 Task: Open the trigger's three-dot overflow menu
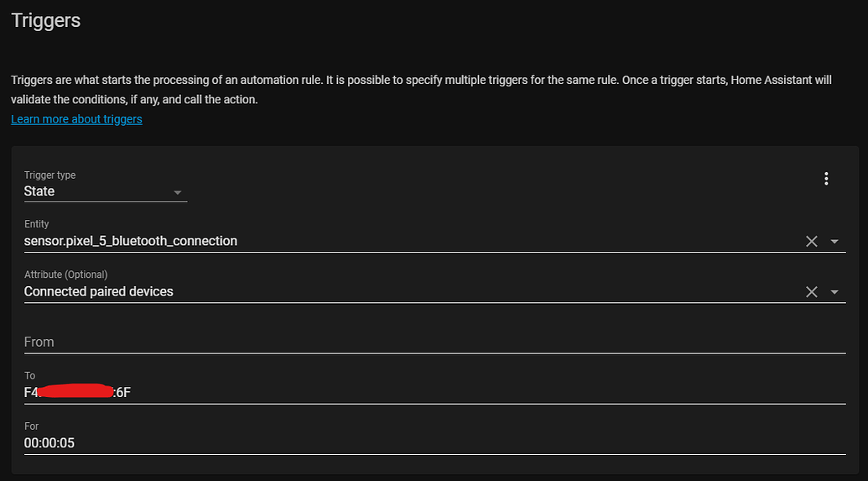826,179
